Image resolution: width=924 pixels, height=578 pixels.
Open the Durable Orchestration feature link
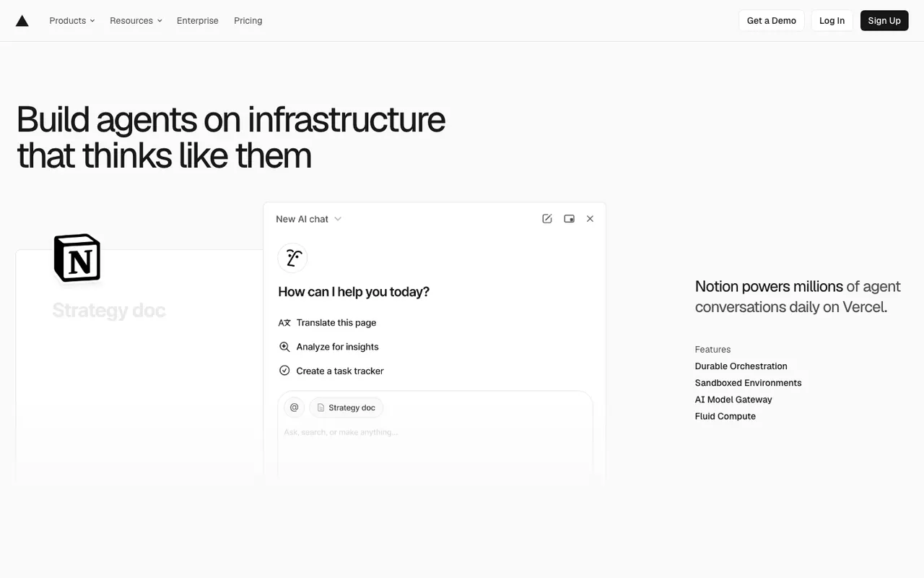coord(741,366)
